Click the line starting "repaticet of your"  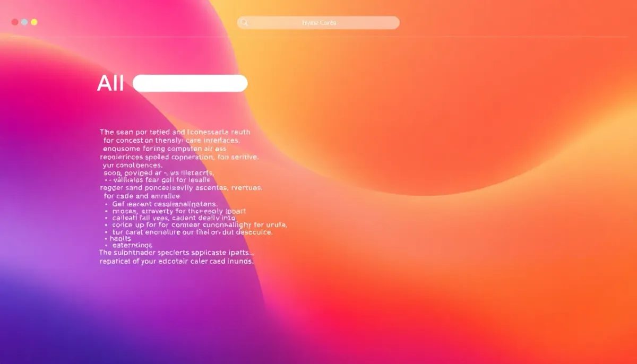176,262
